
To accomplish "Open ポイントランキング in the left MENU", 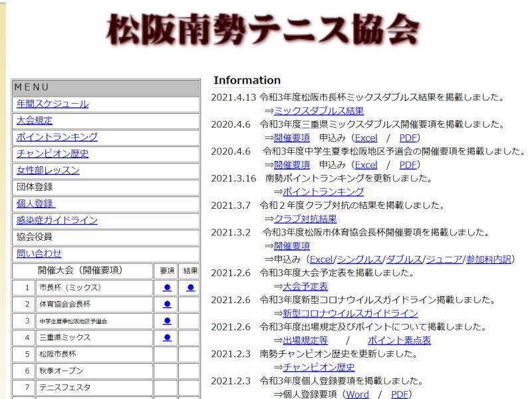I will tap(57, 138).
